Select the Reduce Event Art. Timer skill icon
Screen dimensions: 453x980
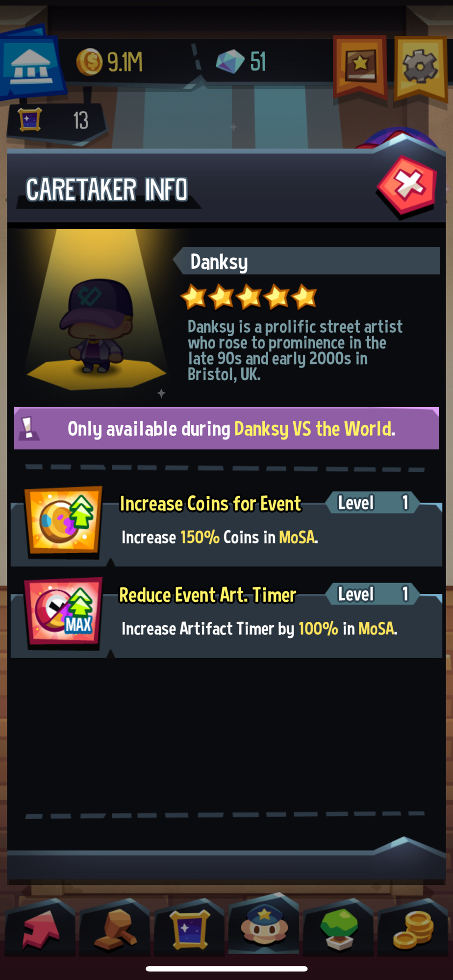coord(64,612)
